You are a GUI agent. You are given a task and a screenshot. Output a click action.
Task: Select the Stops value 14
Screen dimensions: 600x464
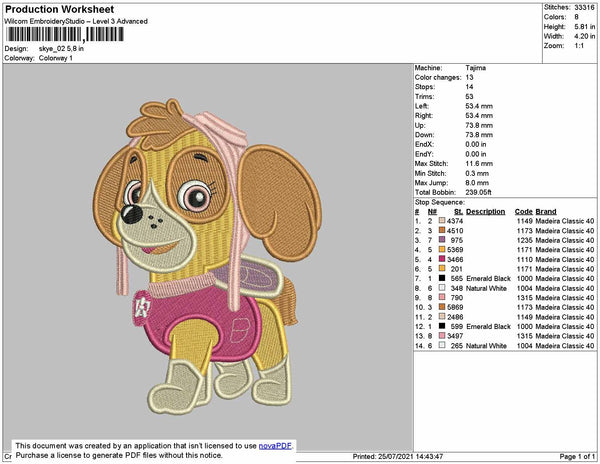[x=470, y=87]
